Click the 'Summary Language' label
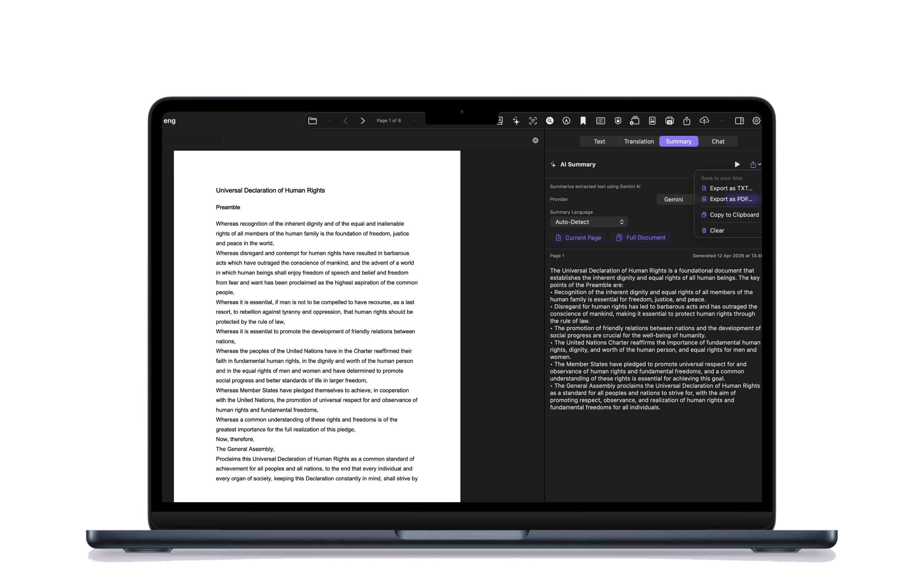This screenshot has width=924, height=578. point(571,212)
